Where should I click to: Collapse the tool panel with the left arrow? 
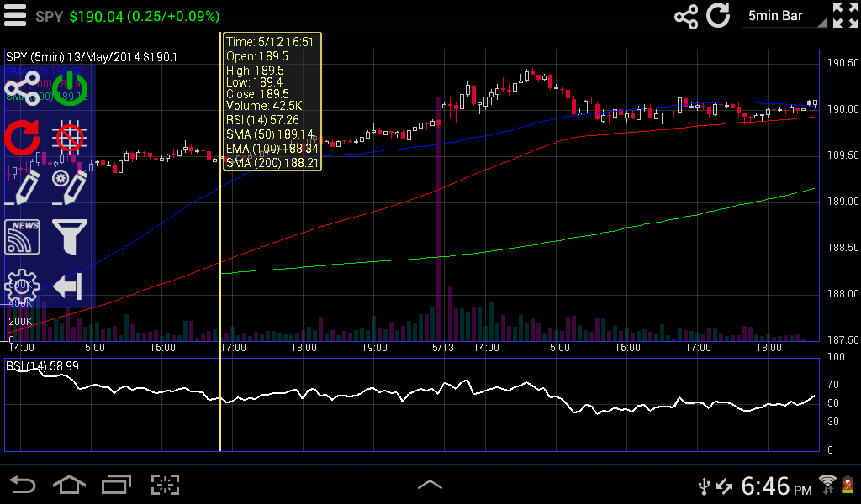point(68,286)
